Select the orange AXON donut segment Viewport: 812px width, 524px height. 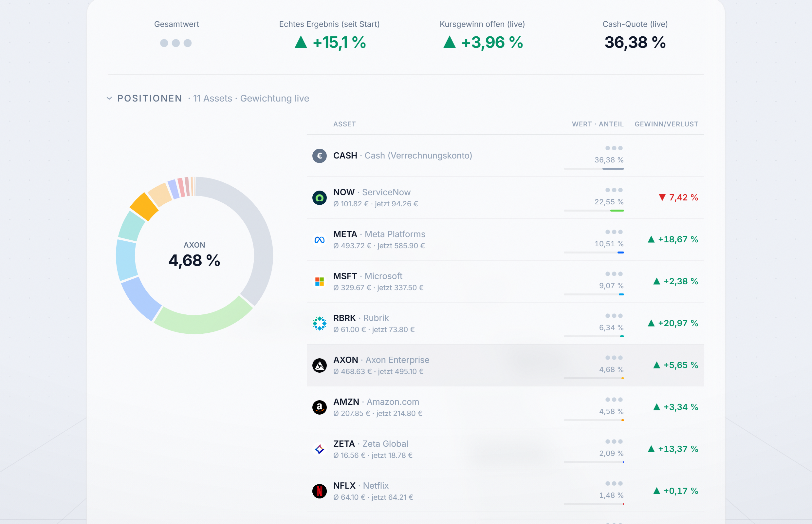pyautogui.click(x=144, y=207)
